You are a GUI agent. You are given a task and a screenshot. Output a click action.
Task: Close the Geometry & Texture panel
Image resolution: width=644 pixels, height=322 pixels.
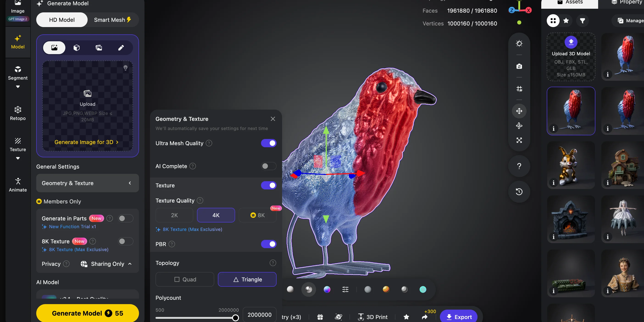click(x=273, y=119)
